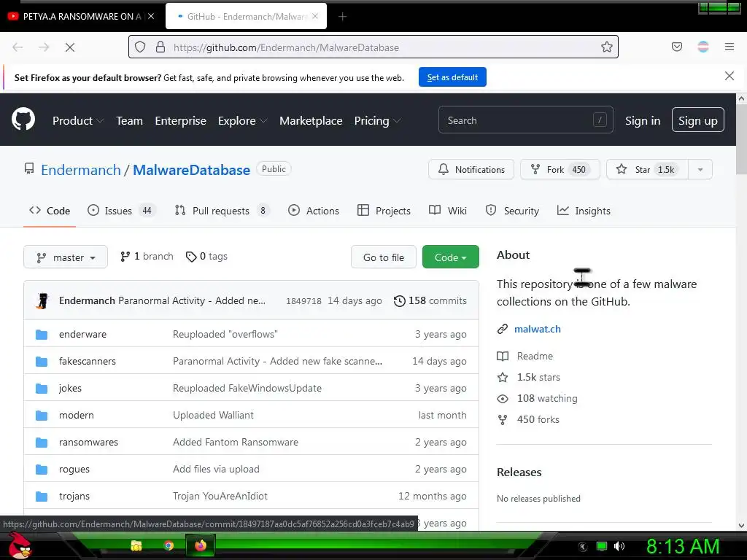
Task: Switch to the Pull requests tab
Action: 222,211
